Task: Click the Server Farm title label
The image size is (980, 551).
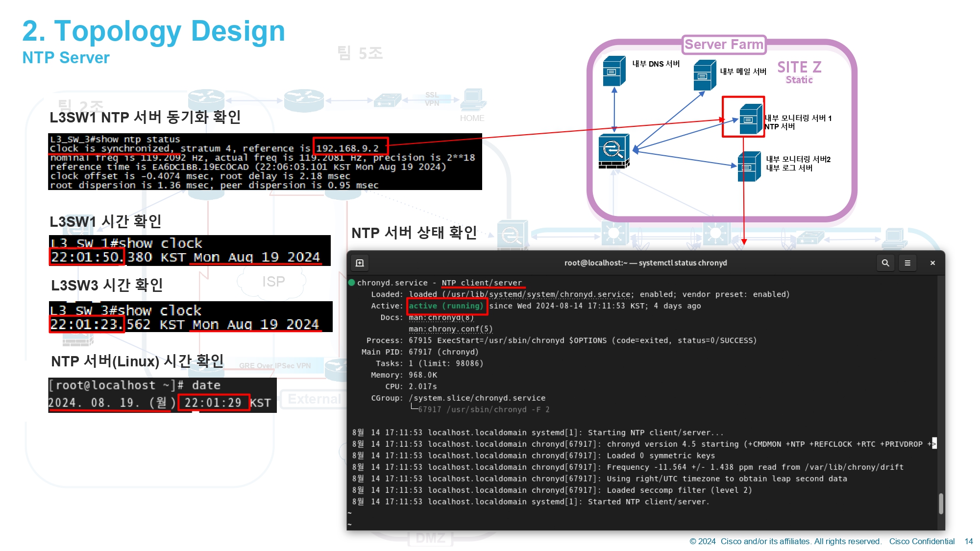Action: [x=724, y=45]
